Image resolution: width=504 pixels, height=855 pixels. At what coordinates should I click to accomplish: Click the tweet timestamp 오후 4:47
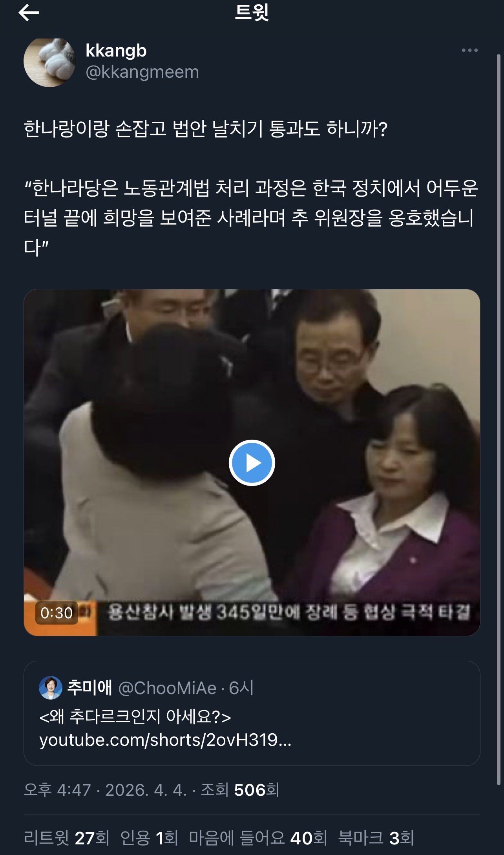pos(57,789)
